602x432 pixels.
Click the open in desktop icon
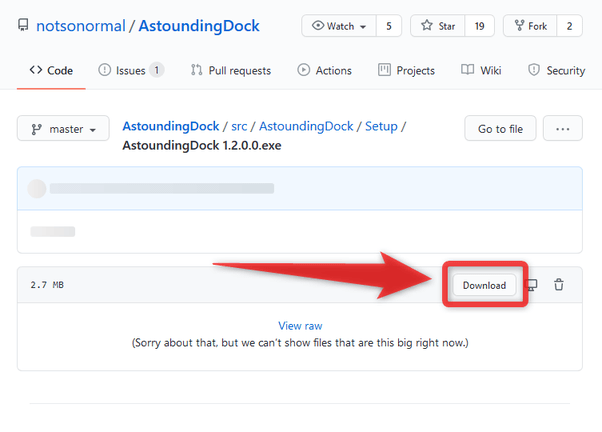[532, 285]
